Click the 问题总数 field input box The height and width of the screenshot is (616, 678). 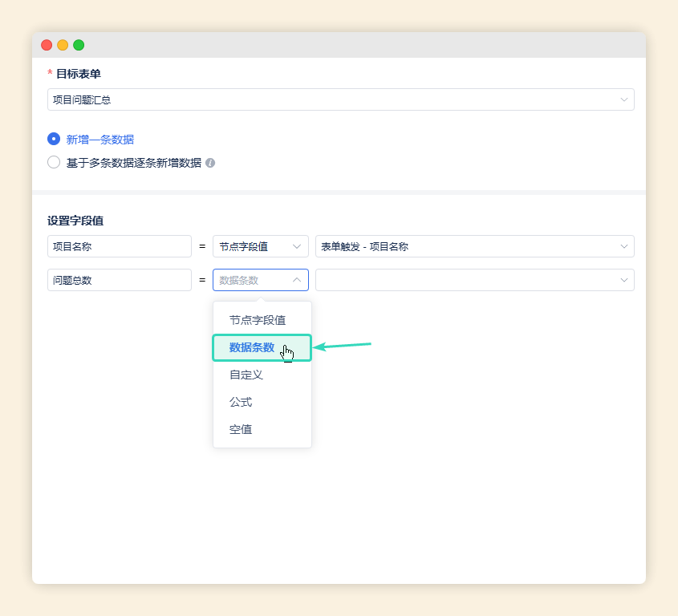click(x=119, y=280)
